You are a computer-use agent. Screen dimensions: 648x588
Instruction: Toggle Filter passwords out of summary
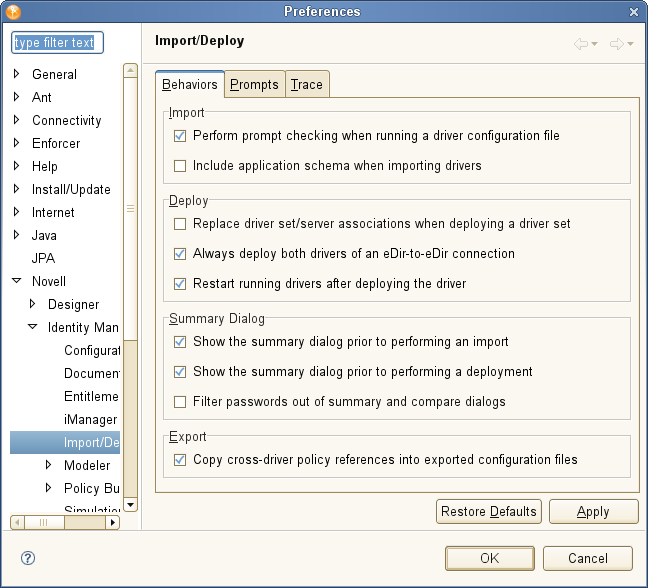coord(180,402)
